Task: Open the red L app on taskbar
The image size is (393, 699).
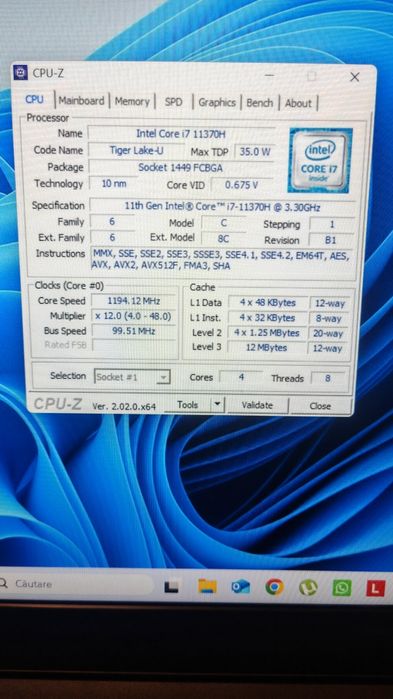Action: coord(375,588)
